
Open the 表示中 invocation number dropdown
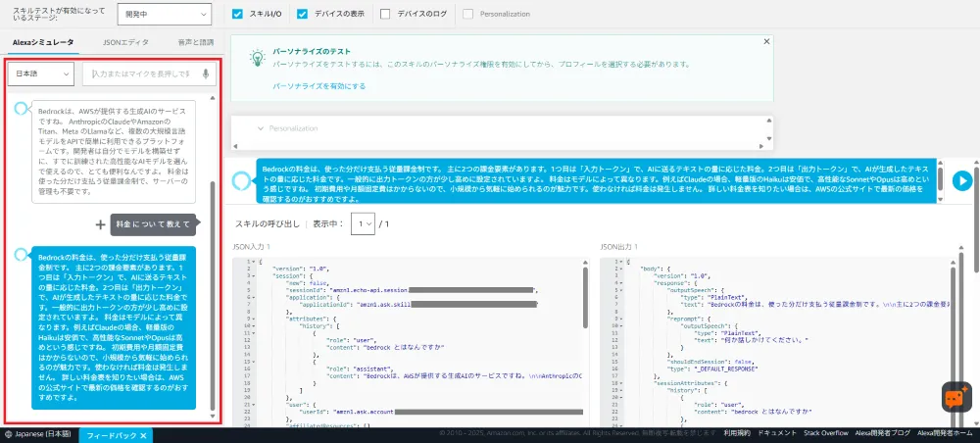[364, 224]
